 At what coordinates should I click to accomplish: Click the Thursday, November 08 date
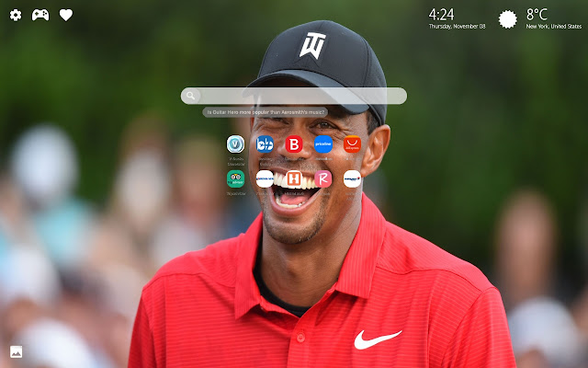coord(458,27)
